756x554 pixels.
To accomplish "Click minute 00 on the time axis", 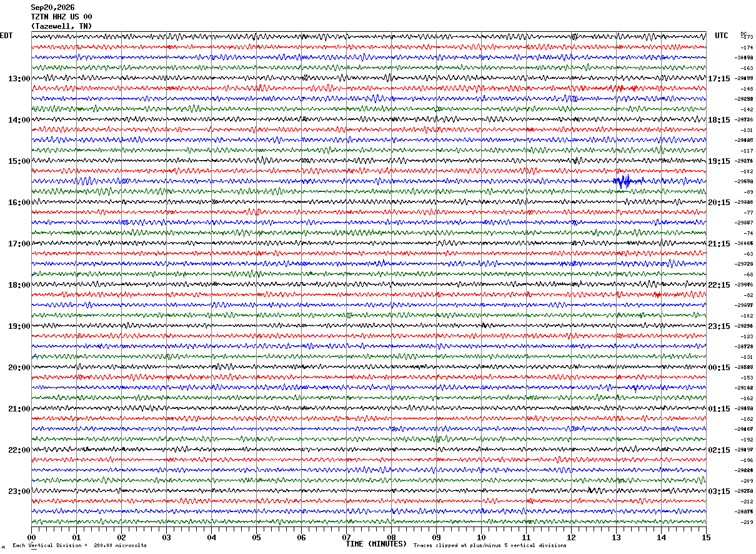I will pos(31,537).
